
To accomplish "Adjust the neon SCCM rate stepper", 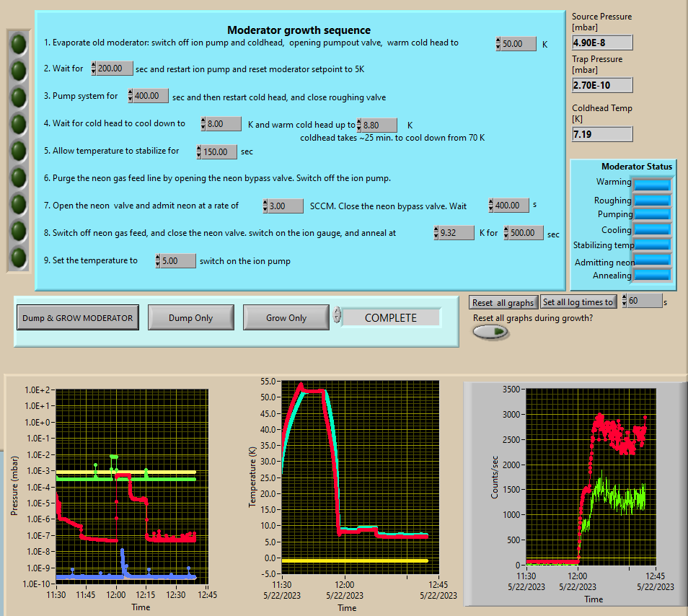I will (266, 206).
